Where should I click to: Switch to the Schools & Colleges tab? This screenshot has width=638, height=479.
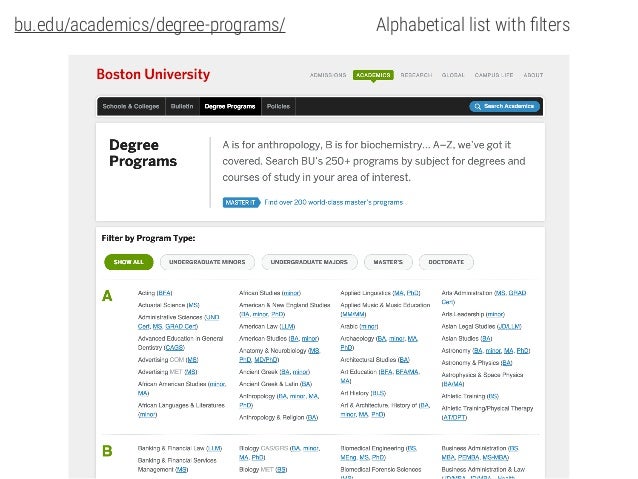pyautogui.click(x=131, y=106)
